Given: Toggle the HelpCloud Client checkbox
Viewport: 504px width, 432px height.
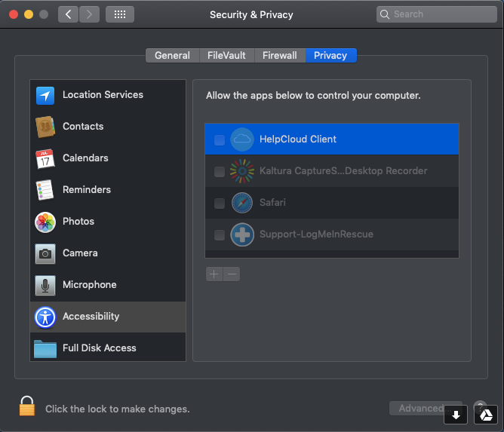Looking at the screenshot, I should coord(220,139).
